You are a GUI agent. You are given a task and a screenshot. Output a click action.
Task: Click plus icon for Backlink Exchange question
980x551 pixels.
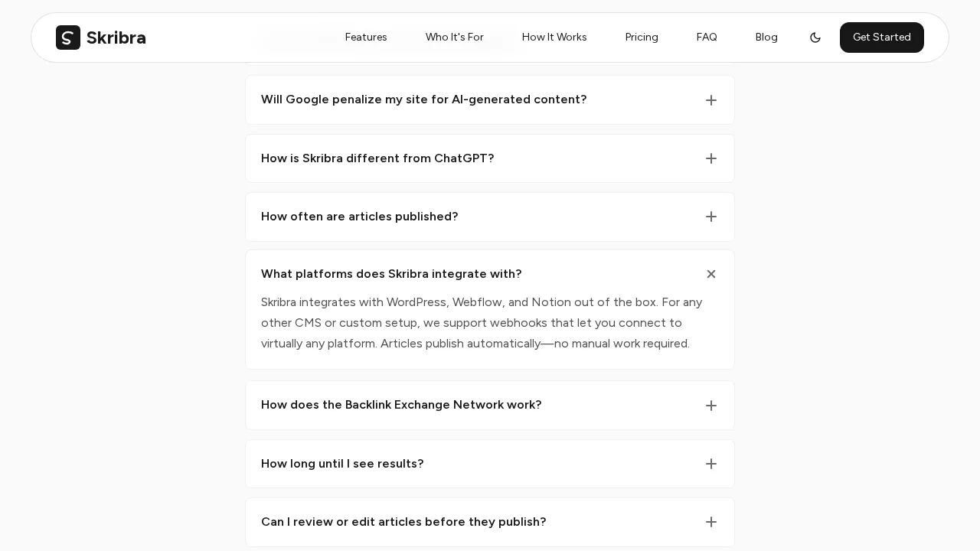710,406
